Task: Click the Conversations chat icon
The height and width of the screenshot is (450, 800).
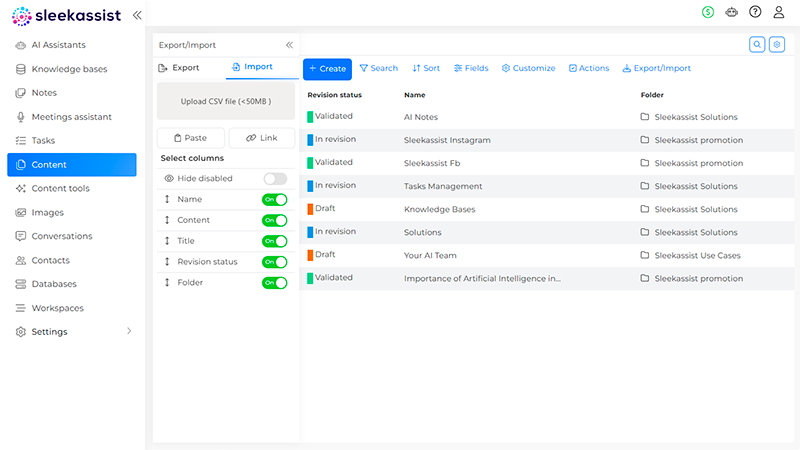Action: click(x=20, y=236)
